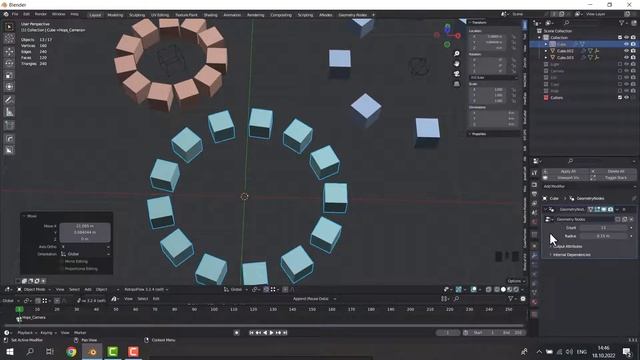Play animation forward in timeline
The image size is (640, 360).
[272, 333]
